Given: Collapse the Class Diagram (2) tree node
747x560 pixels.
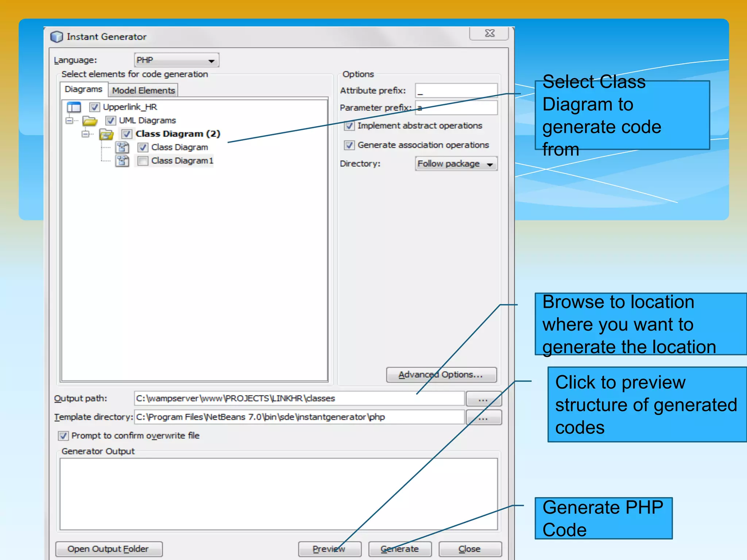Looking at the screenshot, I should (85, 134).
